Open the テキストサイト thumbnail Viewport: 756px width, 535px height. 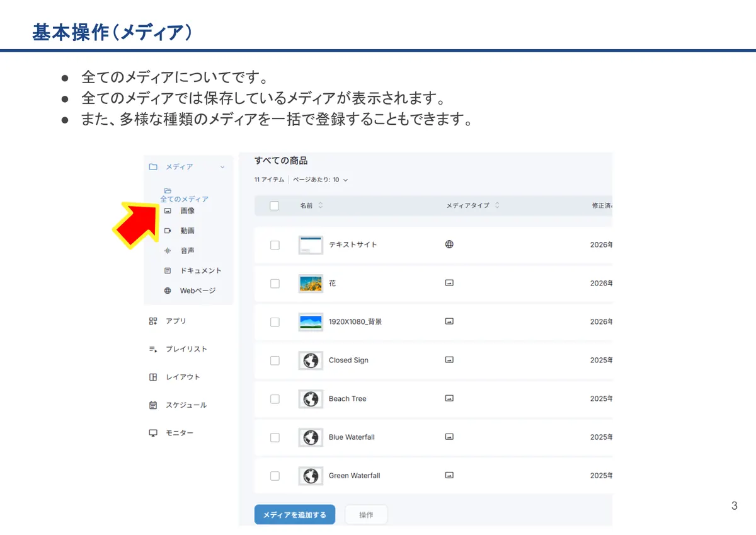pos(311,245)
